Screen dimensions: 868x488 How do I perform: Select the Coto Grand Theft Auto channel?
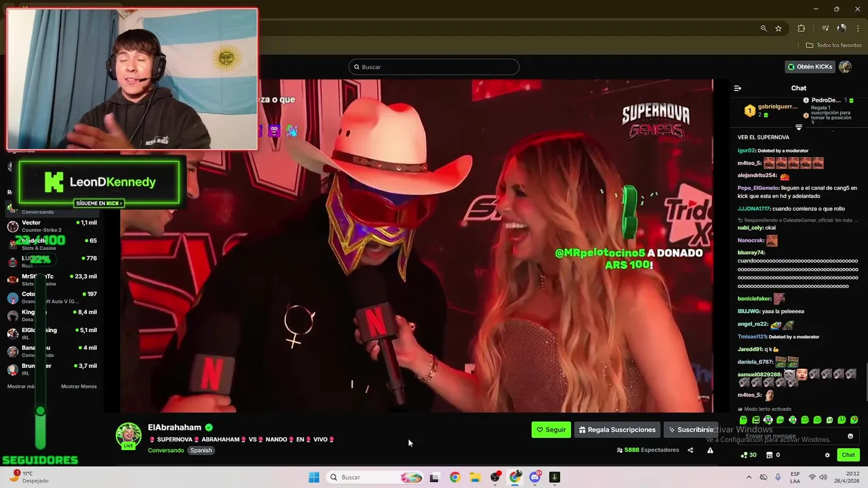point(52,297)
